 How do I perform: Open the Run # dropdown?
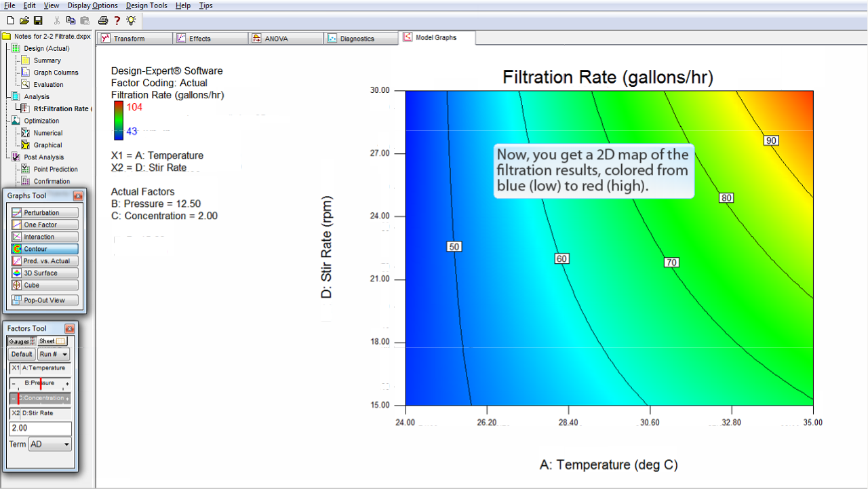(x=54, y=354)
